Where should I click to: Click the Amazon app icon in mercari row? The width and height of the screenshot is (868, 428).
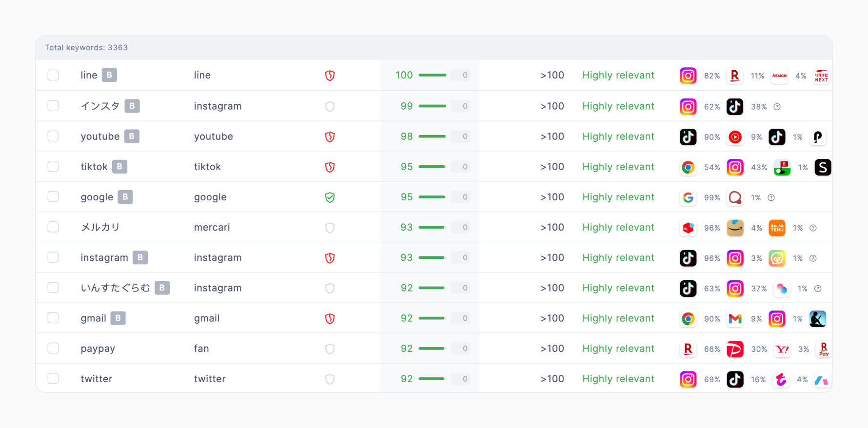click(735, 228)
